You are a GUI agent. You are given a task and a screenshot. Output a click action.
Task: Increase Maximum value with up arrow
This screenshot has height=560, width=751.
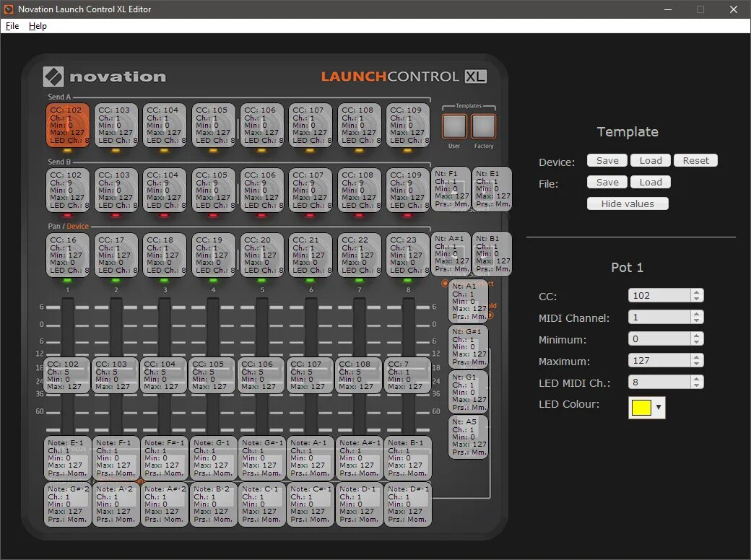tap(697, 357)
